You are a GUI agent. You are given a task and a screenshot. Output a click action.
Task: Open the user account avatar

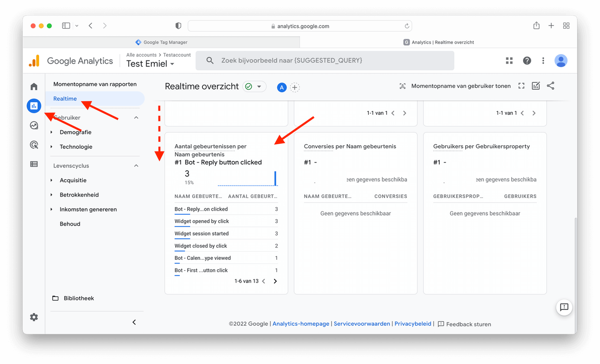(x=561, y=61)
